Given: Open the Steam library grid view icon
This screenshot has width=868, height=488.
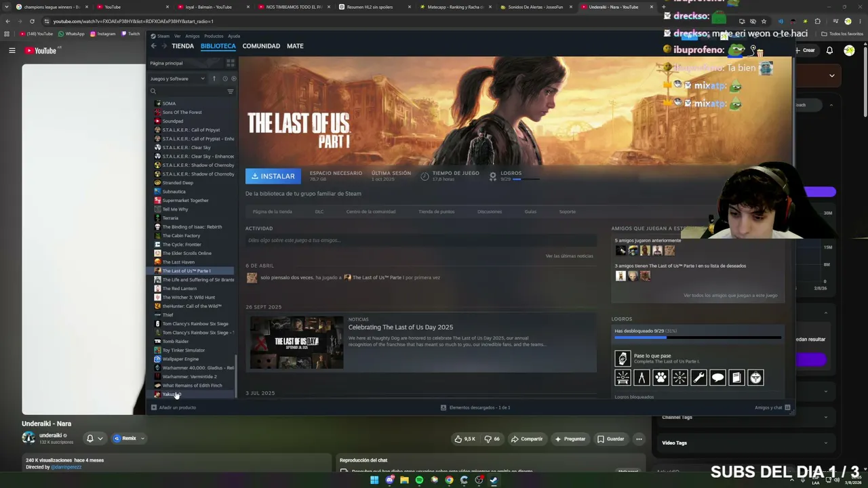Looking at the screenshot, I should pyautogui.click(x=231, y=63).
